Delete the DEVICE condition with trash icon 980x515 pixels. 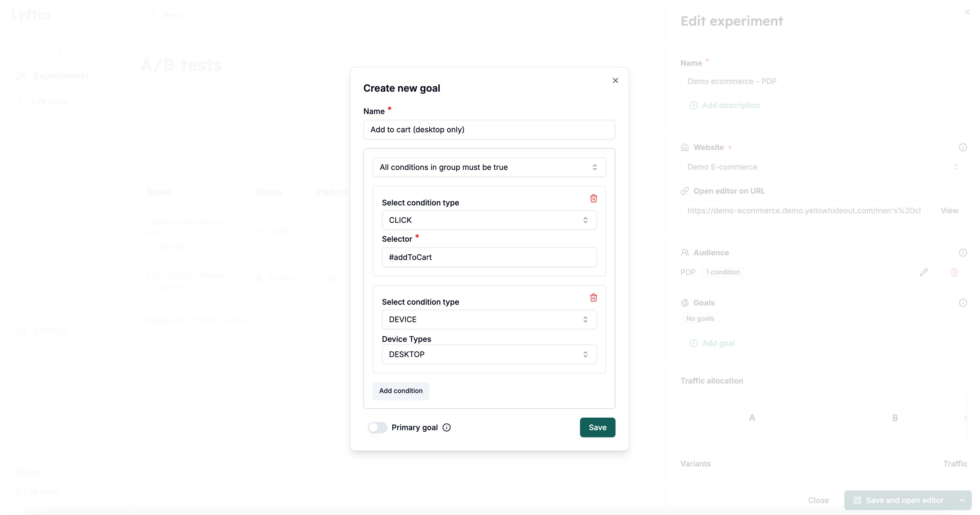[x=593, y=297]
